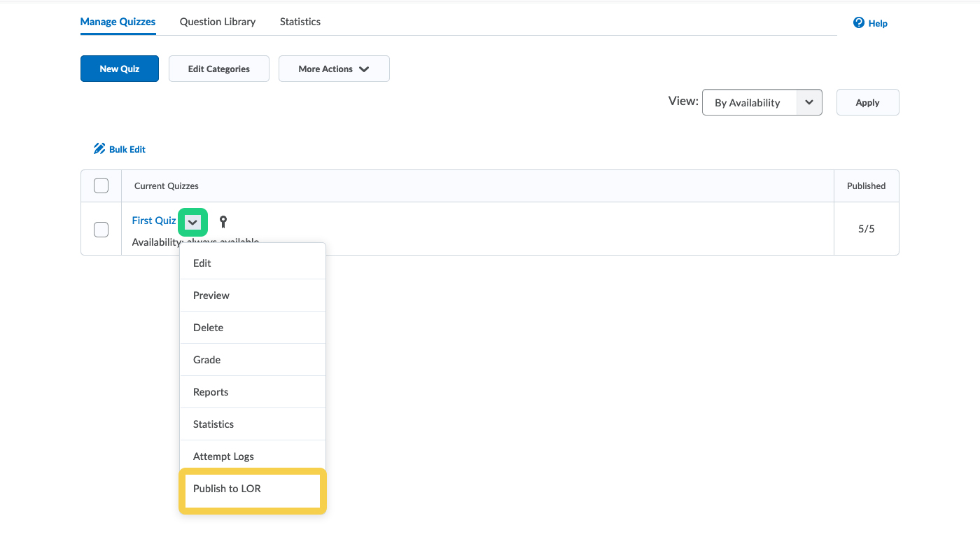
Task: Switch to the Question Library tab
Action: 218,22
